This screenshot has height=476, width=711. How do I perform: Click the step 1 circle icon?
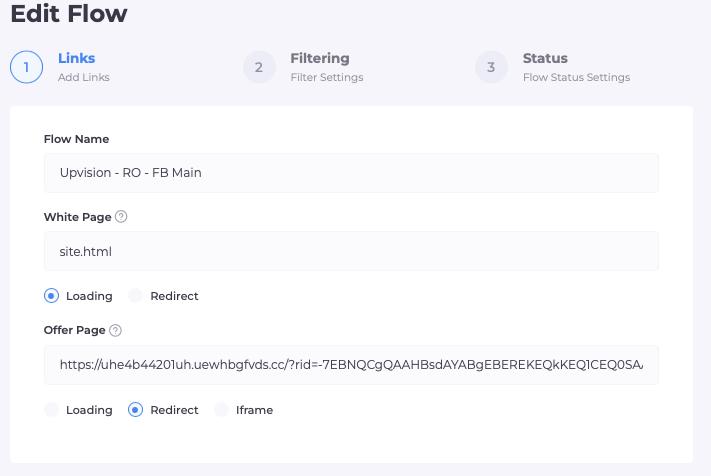point(26,67)
